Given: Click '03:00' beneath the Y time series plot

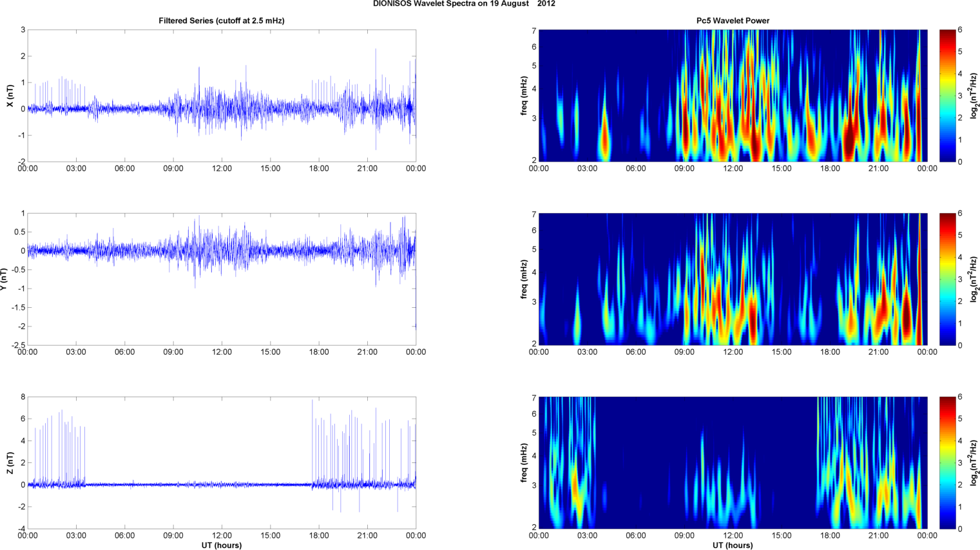Looking at the screenshot, I should 76,352.
